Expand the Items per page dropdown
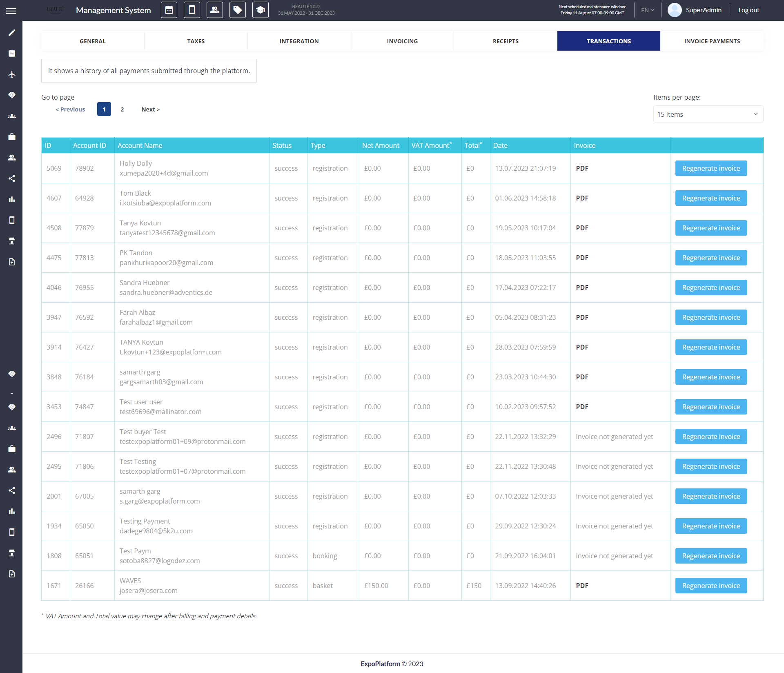The image size is (784, 673). point(708,114)
